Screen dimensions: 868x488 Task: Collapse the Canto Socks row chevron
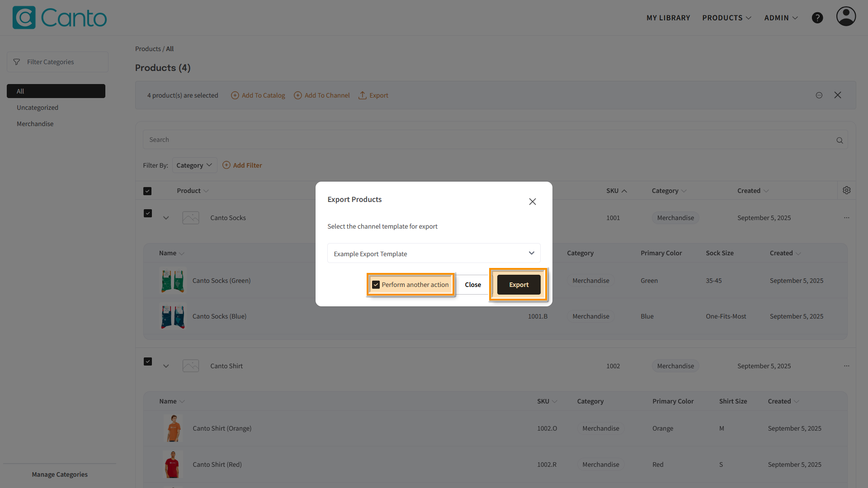166,218
